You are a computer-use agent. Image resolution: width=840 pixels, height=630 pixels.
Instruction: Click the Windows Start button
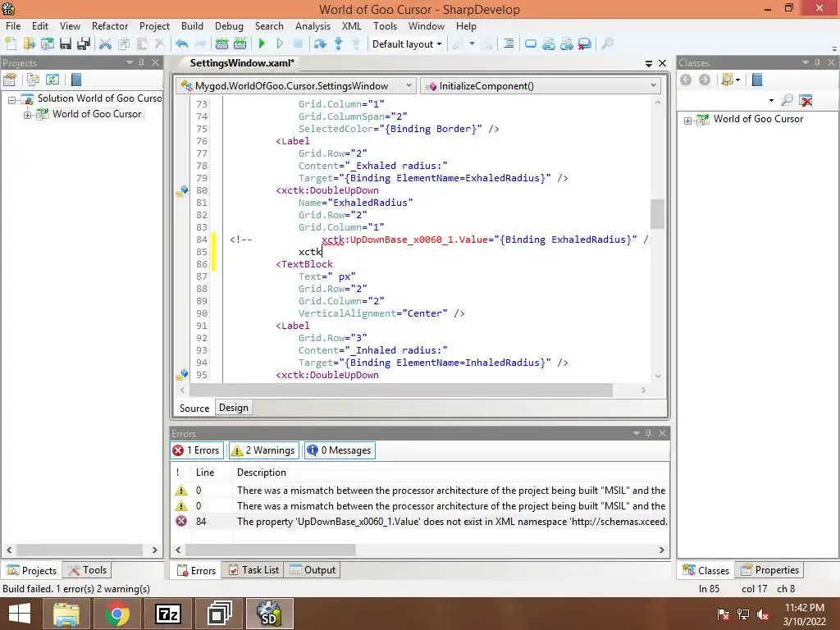click(x=20, y=614)
